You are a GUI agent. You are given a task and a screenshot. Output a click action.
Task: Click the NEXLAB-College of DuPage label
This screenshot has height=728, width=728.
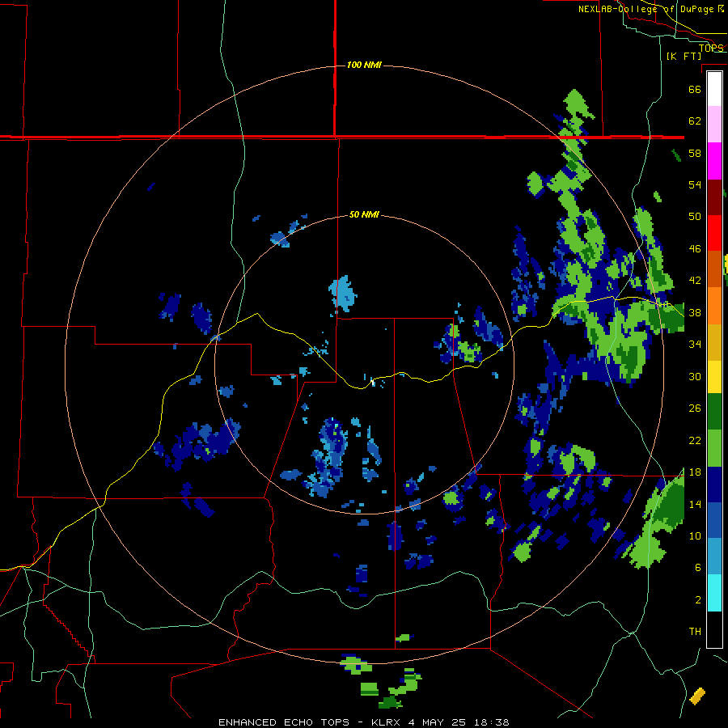coord(651,9)
